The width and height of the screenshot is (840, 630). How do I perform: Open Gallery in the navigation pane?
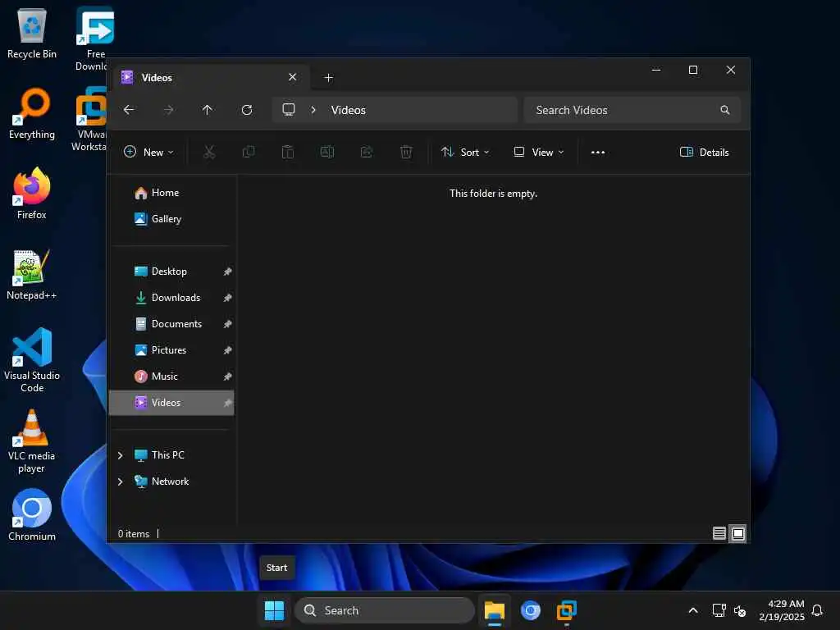coord(171,219)
